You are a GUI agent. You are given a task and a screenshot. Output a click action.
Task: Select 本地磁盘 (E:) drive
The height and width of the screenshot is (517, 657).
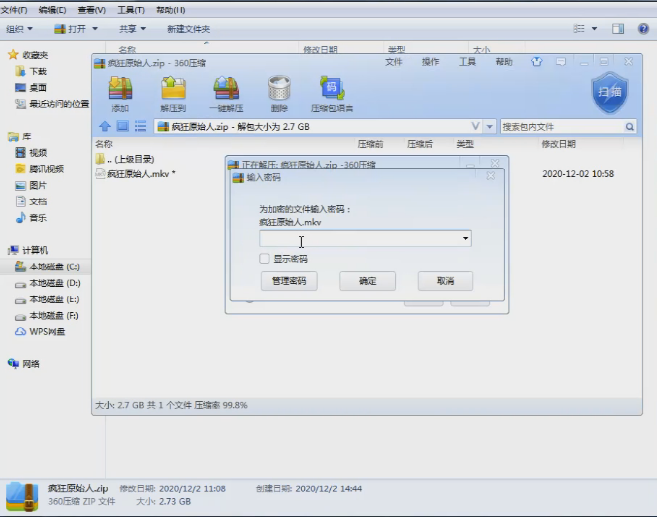47,300
